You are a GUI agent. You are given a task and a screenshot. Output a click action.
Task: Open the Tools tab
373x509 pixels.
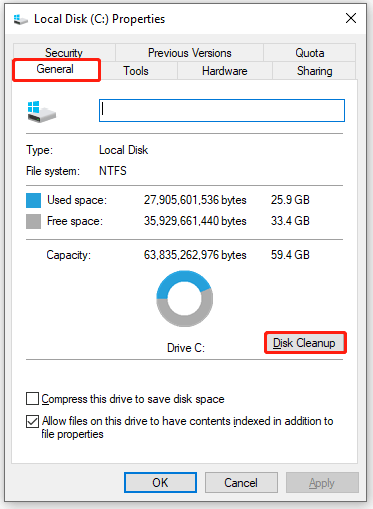coord(136,71)
